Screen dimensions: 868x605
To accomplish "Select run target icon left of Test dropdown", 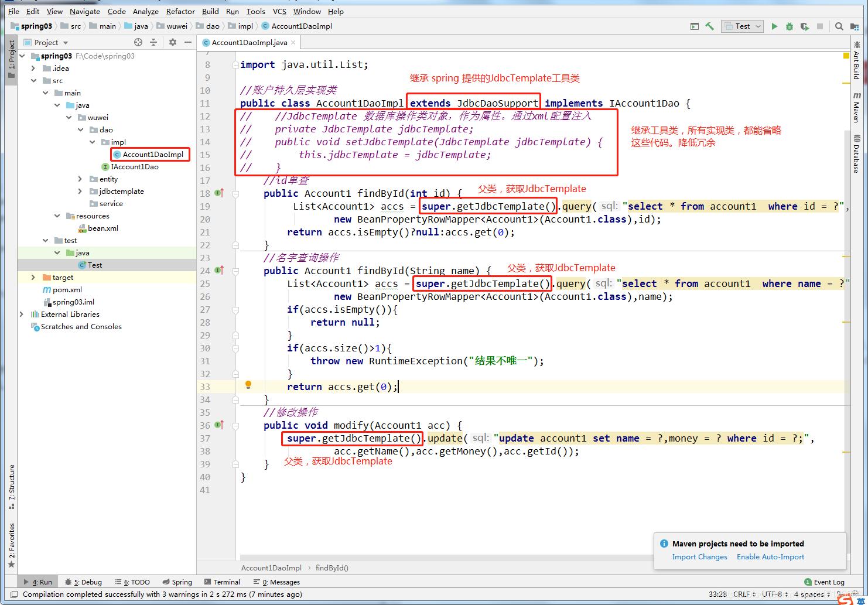I will 695,26.
